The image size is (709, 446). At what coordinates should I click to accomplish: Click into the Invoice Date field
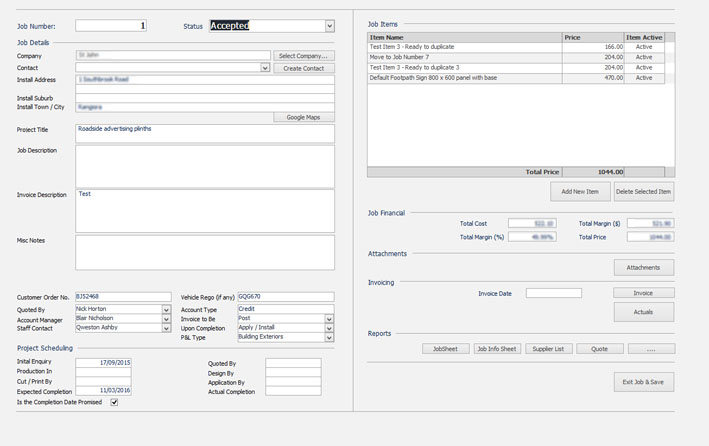tap(553, 293)
